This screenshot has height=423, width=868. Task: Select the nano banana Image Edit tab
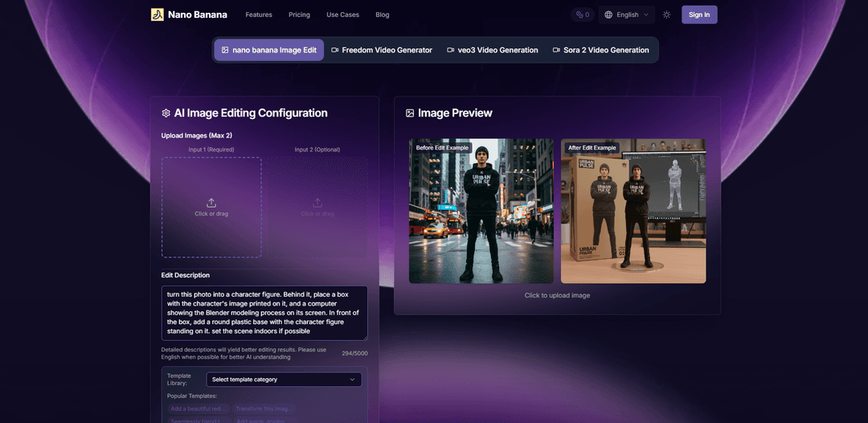[x=268, y=50]
